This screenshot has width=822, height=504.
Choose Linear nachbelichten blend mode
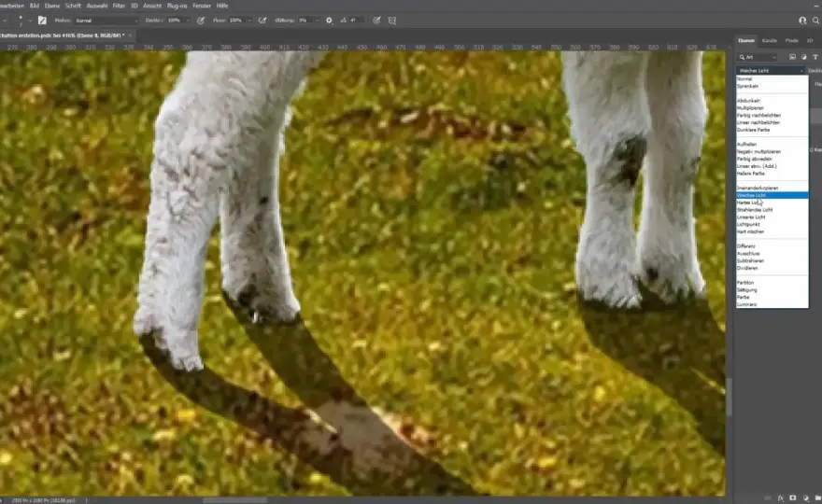tap(772, 122)
